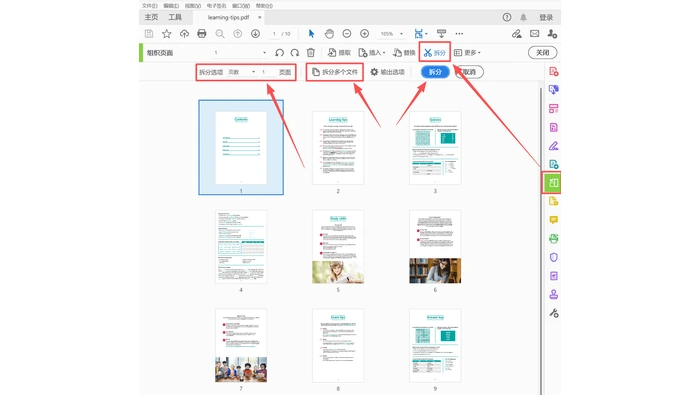Open the 电子签名 menu

click(217, 6)
